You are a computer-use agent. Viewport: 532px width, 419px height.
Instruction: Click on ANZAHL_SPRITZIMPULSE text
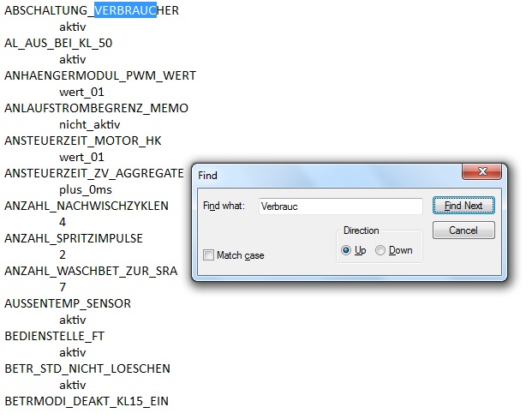(74, 238)
